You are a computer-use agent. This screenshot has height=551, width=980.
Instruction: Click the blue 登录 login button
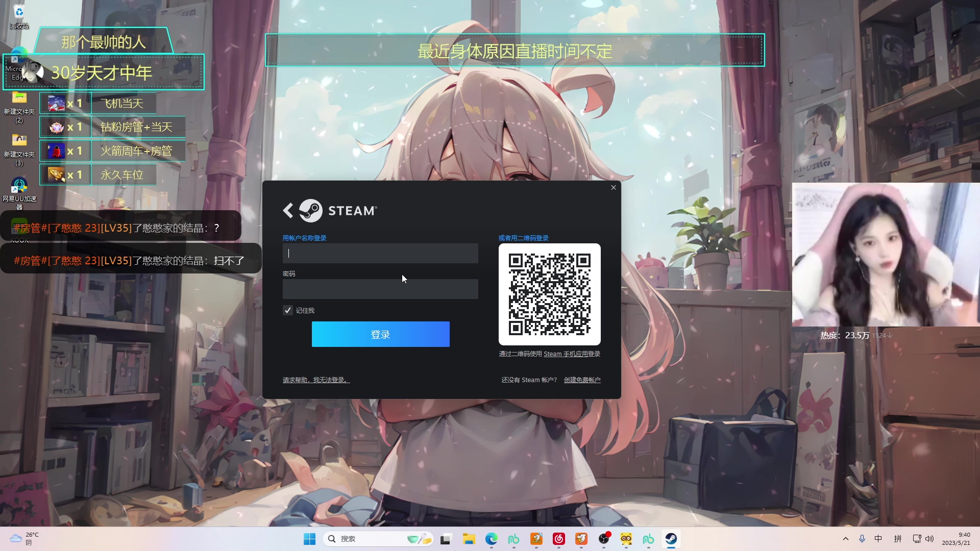[381, 334]
